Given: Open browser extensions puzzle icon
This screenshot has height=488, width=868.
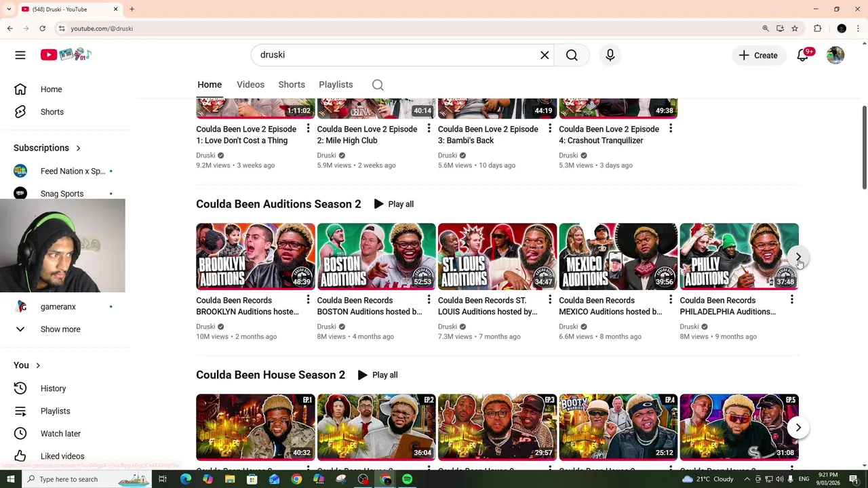Looking at the screenshot, I should 818,28.
